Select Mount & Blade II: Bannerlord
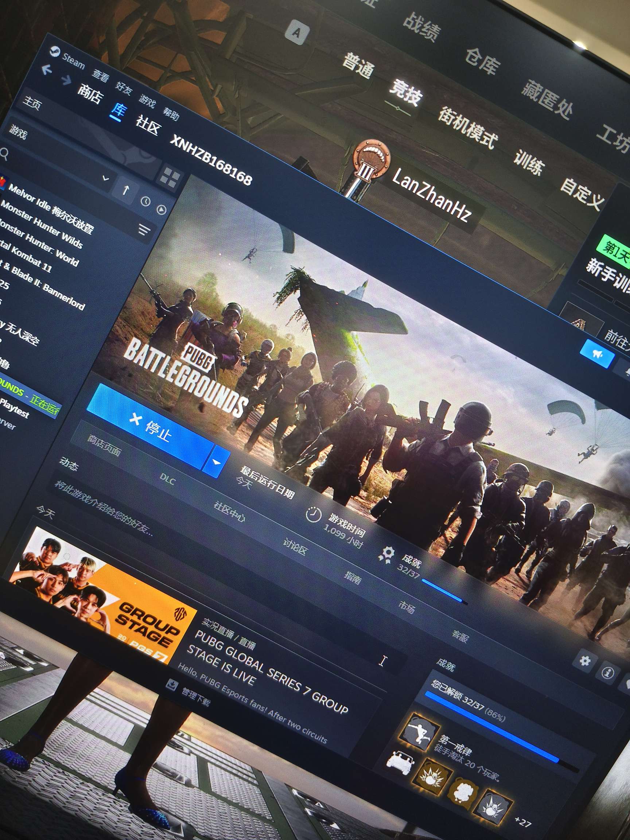The width and height of the screenshot is (630, 840). tap(43, 286)
